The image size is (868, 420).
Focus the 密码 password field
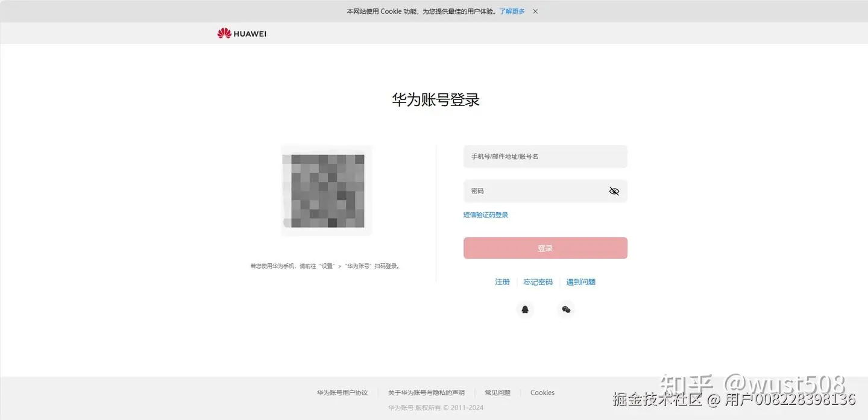pos(546,191)
